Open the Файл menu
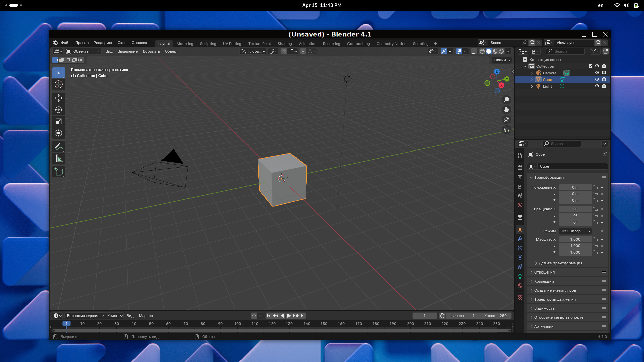 pos(66,43)
